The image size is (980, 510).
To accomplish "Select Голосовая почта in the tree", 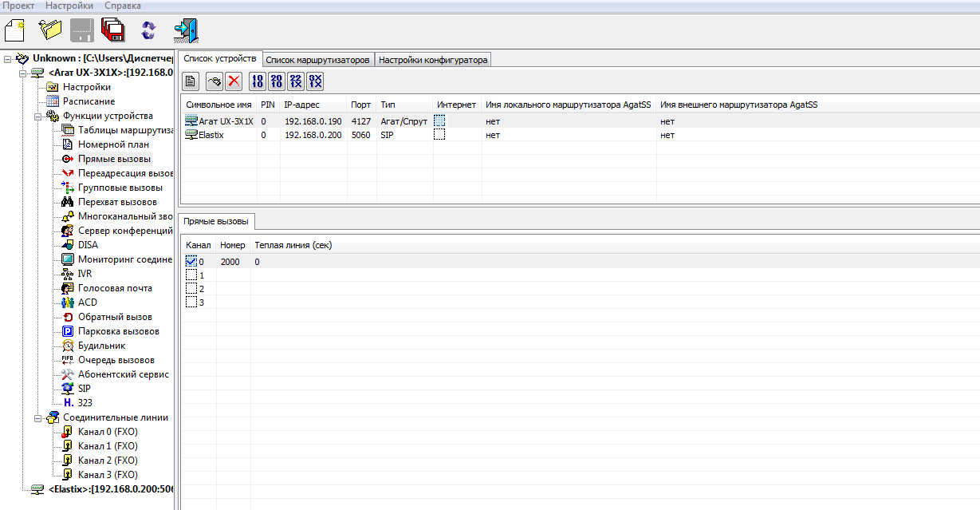I will [115, 288].
